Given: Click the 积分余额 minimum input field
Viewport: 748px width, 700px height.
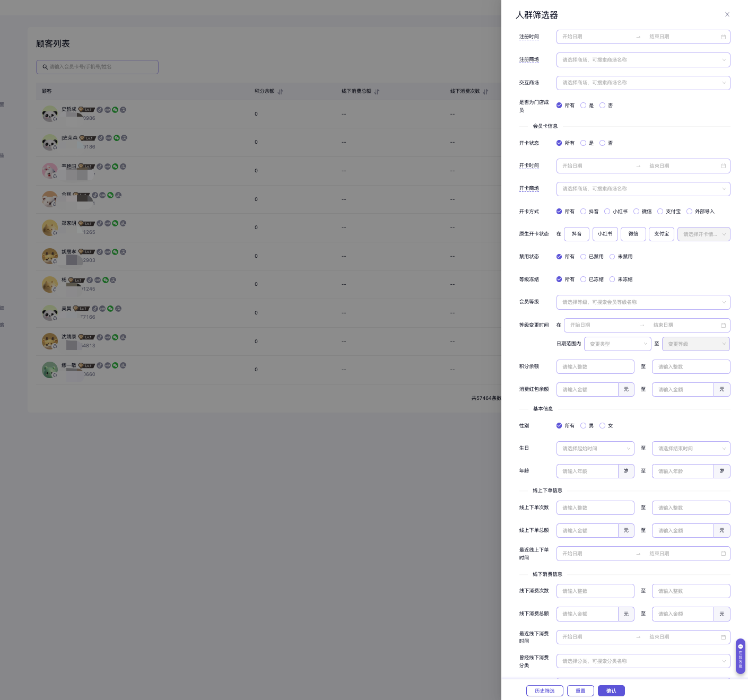Looking at the screenshot, I should tap(595, 367).
